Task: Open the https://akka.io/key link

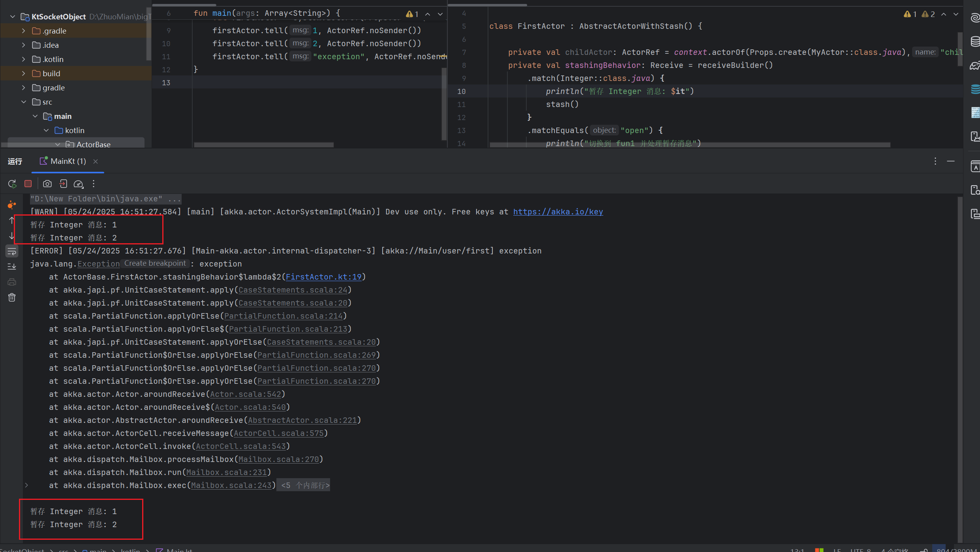Action: coord(558,212)
